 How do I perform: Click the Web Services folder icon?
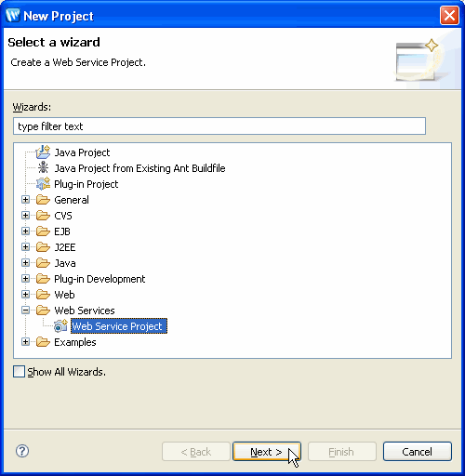43,311
